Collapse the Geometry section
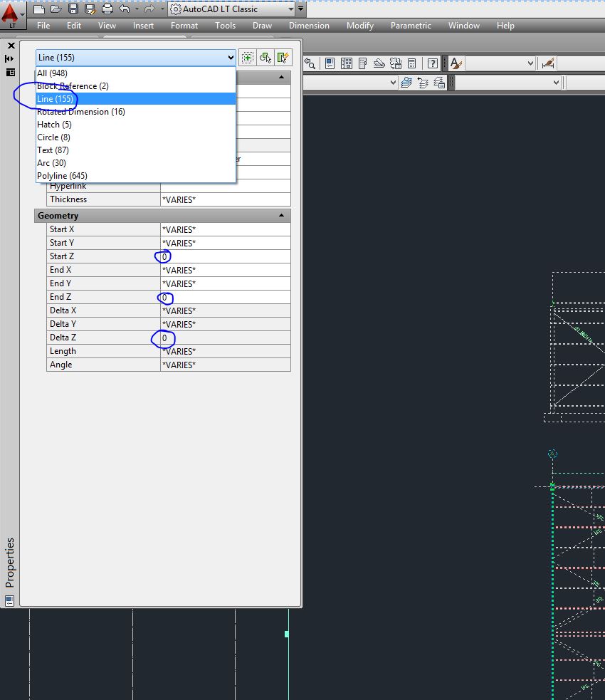The image size is (605, 700). (x=282, y=215)
